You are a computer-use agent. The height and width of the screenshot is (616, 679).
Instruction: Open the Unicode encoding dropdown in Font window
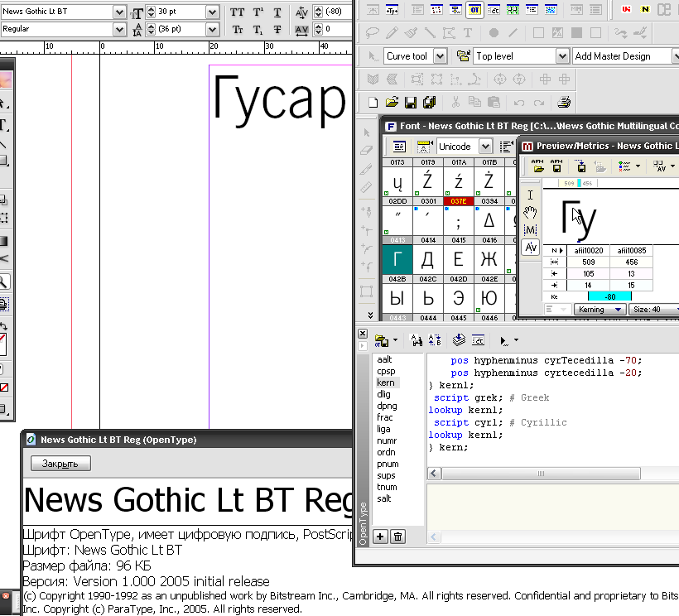click(486, 147)
